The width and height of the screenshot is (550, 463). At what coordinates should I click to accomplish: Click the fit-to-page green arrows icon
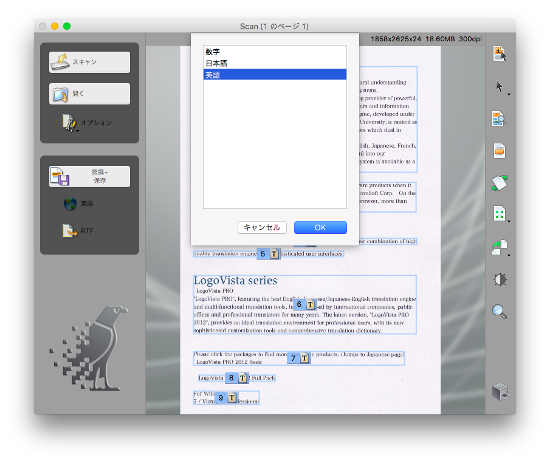point(499,213)
